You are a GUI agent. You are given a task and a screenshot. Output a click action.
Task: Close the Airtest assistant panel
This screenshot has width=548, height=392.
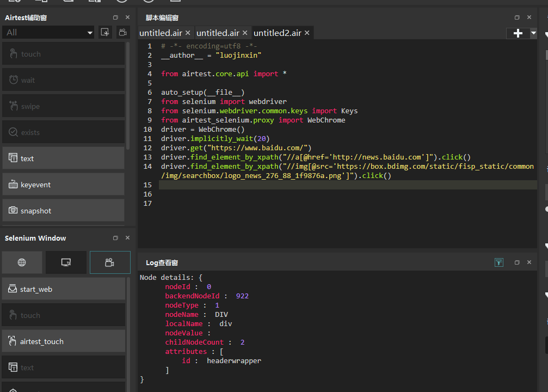coord(127,17)
